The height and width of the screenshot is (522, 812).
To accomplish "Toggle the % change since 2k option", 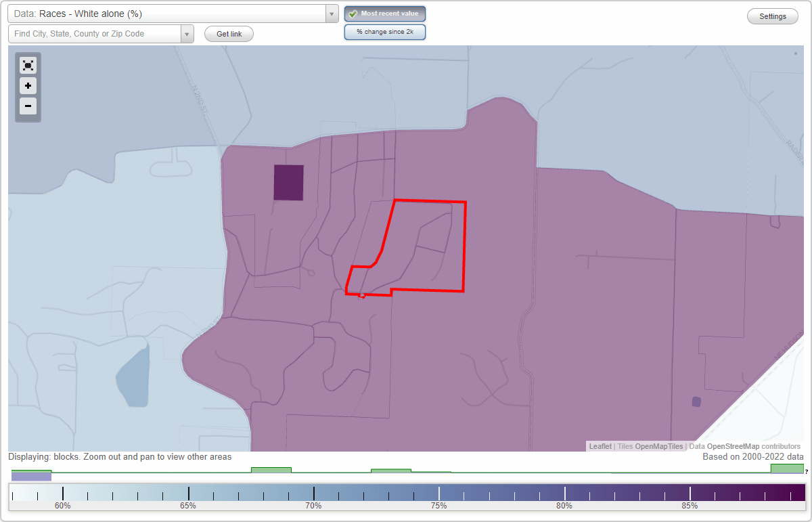I will pyautogui.click(x=385, y=32).
